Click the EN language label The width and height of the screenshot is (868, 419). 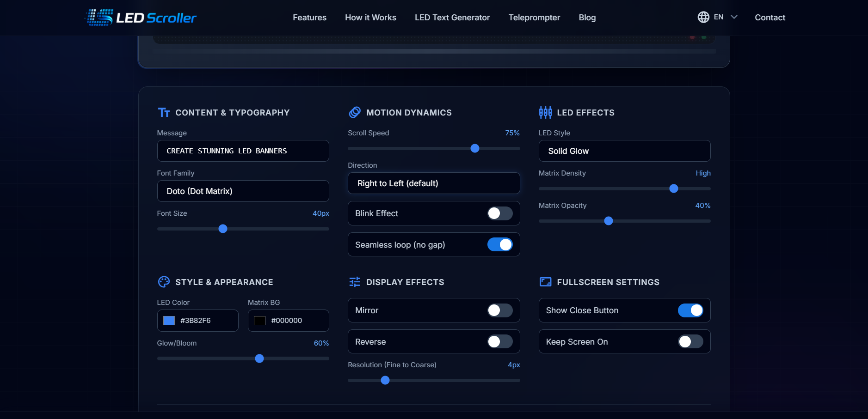pos(719,17)
